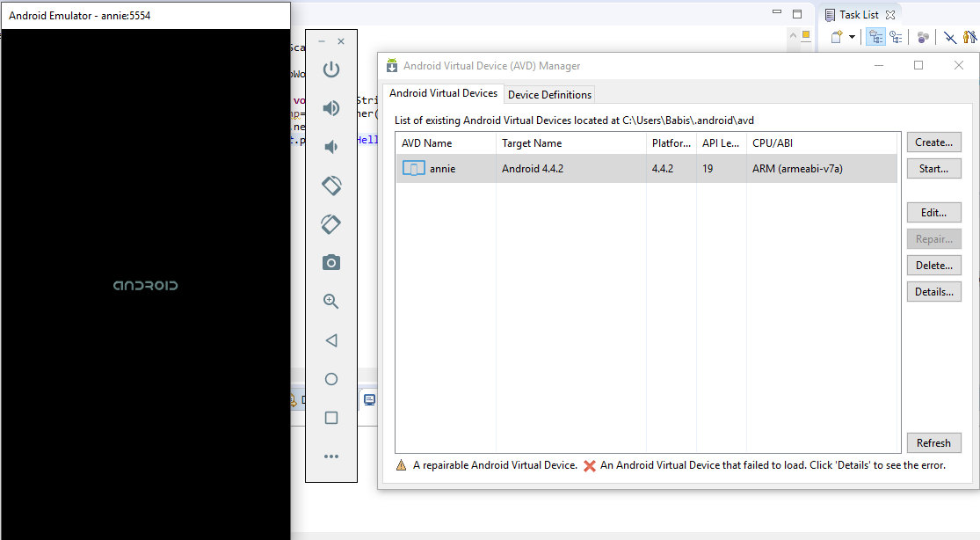Select the annie device icon in the list
This screenshot has height=540, width=980.
click(414, 168)
